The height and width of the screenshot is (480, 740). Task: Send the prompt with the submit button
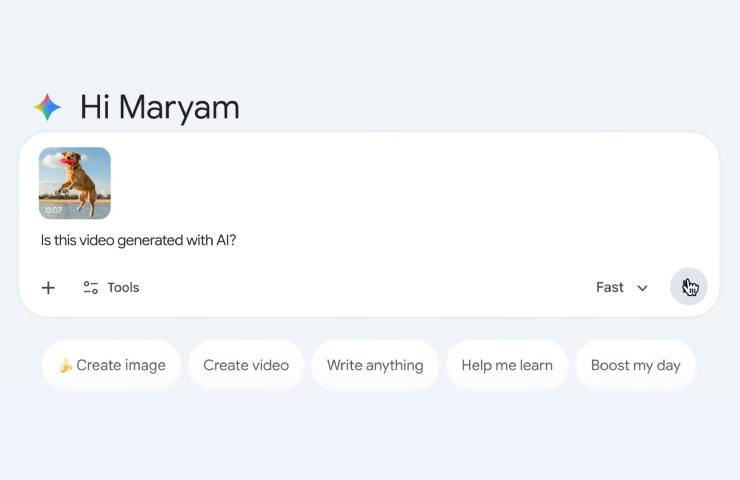pos(689,287)
